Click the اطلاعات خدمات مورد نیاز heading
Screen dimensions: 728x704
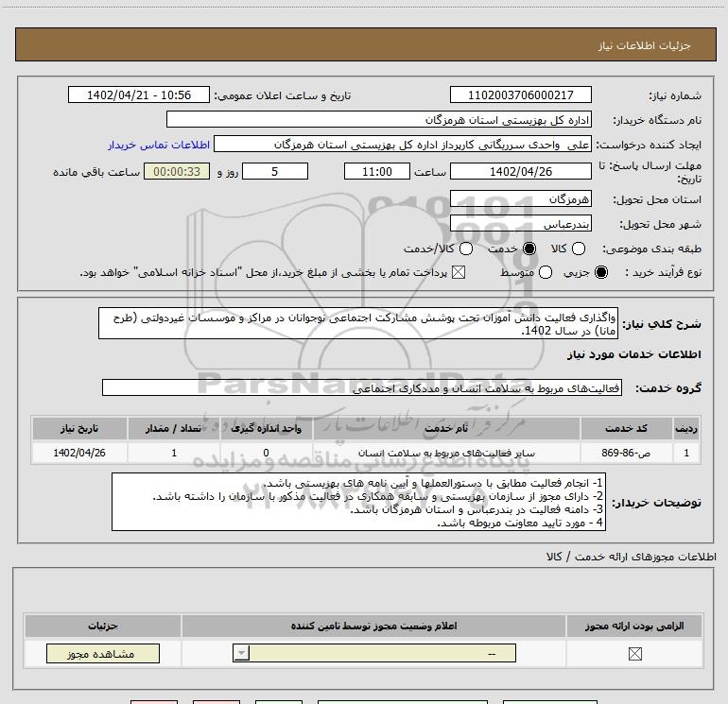pyautogui.click(x=633, y=354)
